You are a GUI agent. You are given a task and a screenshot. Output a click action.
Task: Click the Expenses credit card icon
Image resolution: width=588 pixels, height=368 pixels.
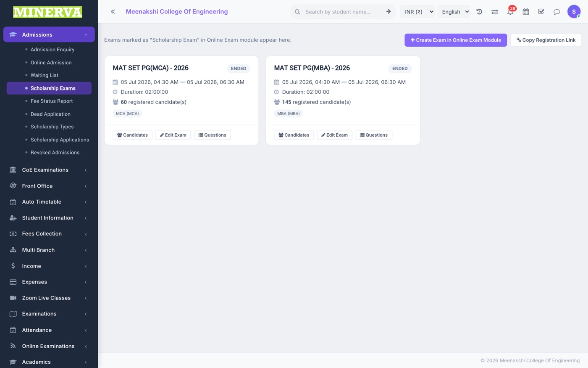[13, 282]
